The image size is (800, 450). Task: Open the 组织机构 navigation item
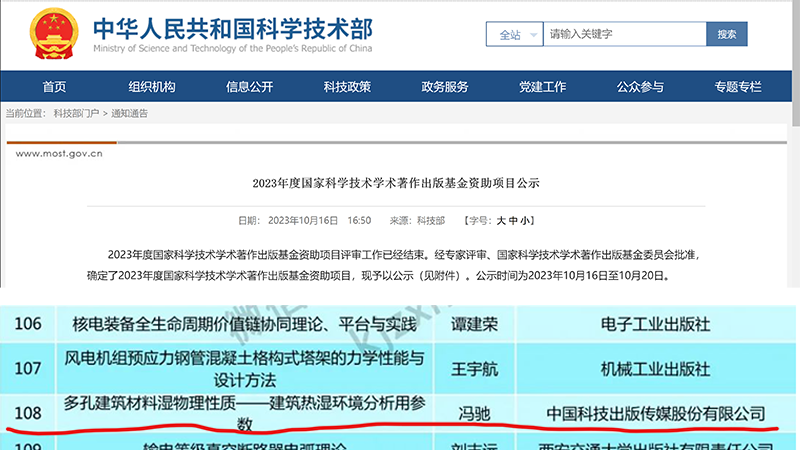click(x=152, y=87)
